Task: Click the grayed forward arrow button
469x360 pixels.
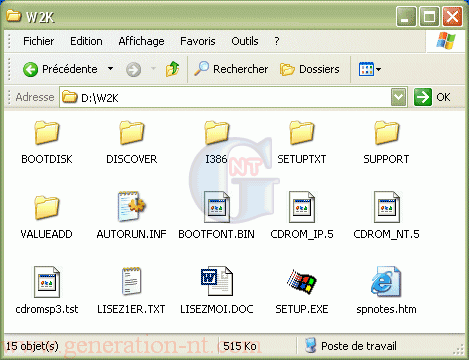Action: coord(133,70)
